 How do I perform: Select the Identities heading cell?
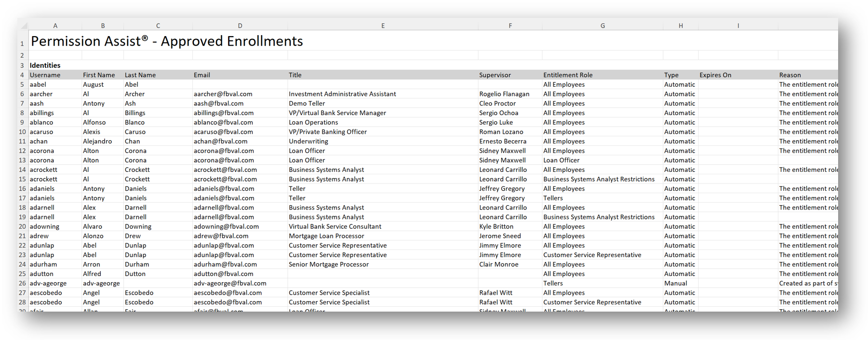pyautogui.click(x=45, y=65)
